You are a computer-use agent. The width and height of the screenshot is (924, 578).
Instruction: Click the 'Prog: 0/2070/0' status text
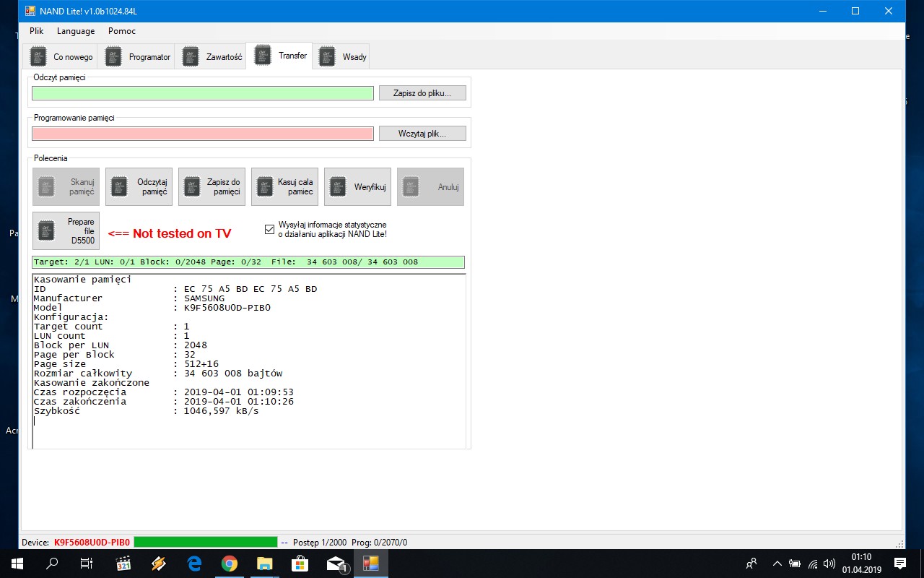(380, 542)
